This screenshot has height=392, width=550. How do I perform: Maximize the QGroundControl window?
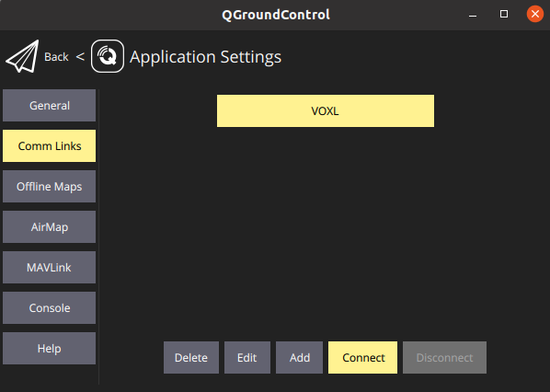504,14
